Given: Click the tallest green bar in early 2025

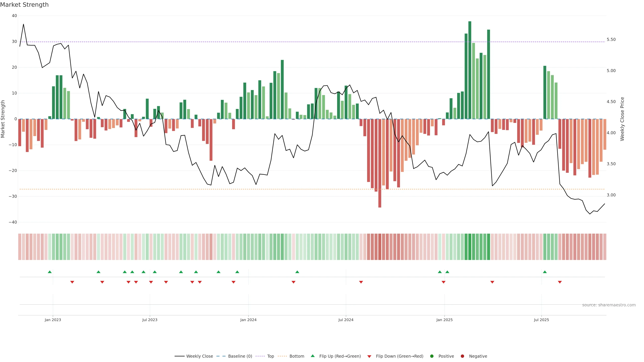Looking at the screenshot, I should click(470, 70).
